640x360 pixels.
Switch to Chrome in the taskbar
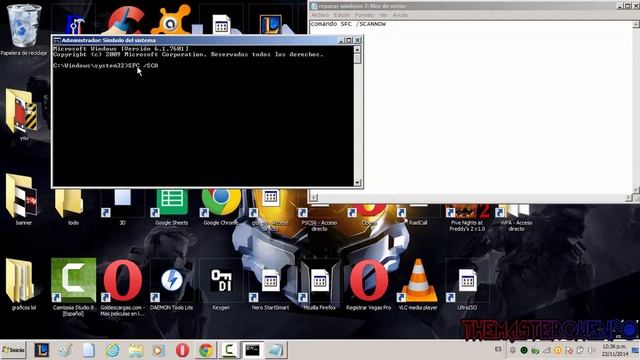pos(206,350)
